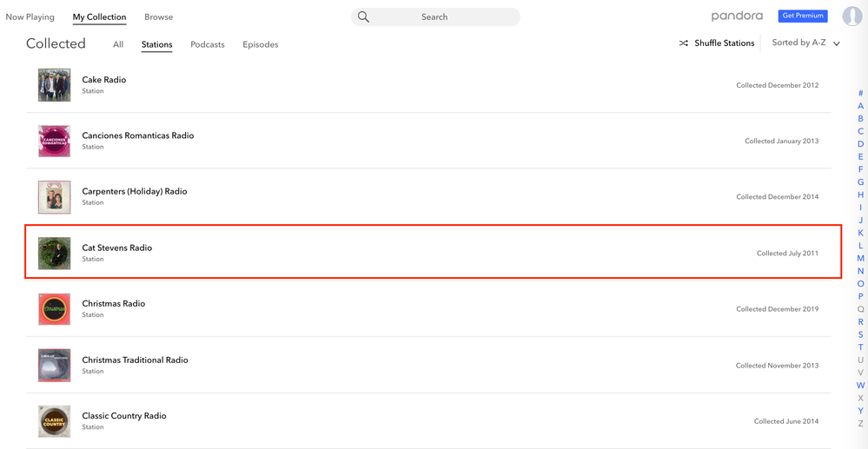This screenshot has height=449, width=868.
Task: Open the Browse tab
Action: pos(158,17)
